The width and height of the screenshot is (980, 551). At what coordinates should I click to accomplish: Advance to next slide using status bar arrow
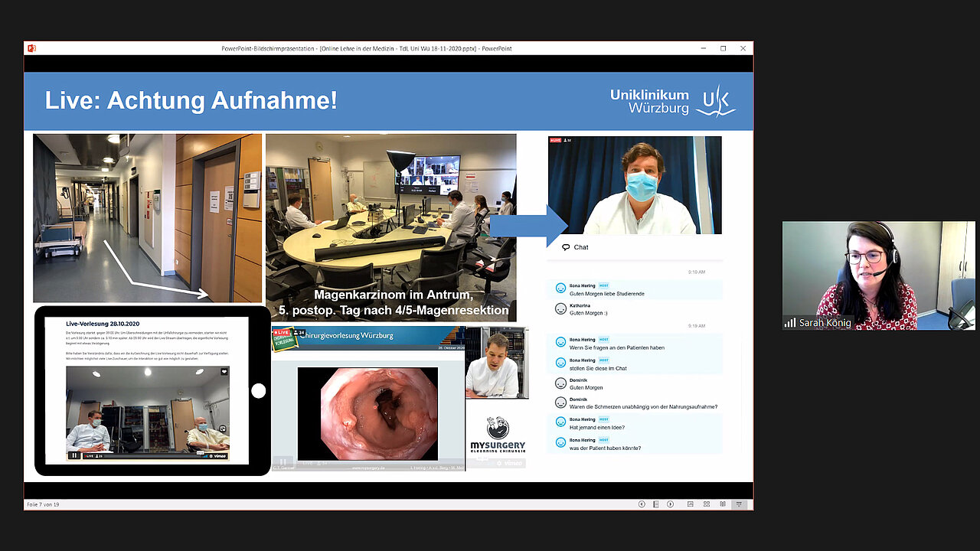click(x=670, y=504)
